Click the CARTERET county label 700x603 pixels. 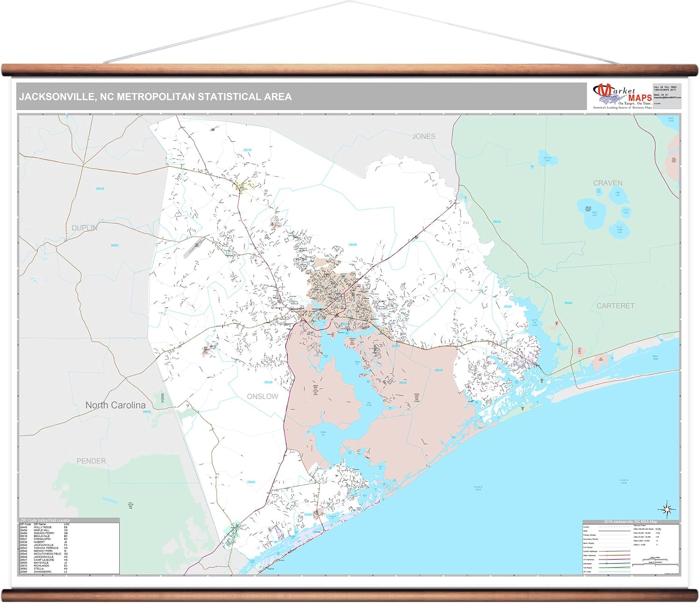tap(615, 306)
